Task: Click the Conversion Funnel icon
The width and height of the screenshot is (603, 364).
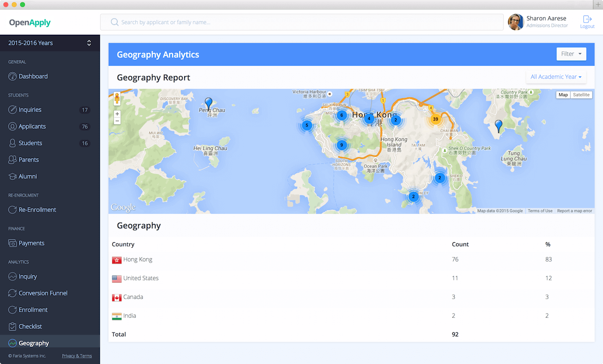Action: click(13, 293)
